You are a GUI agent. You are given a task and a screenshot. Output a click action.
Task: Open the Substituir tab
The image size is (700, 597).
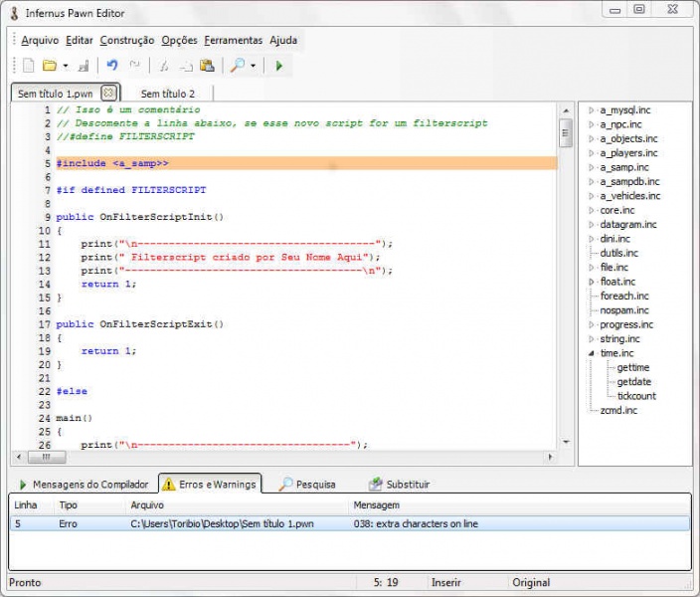[399, 485]
